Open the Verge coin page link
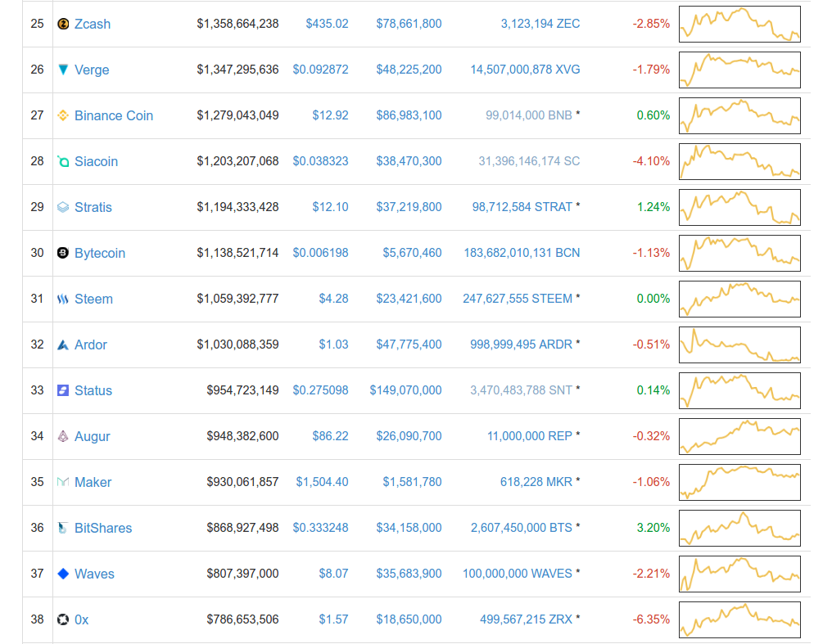Image resolution: width=832 pixels, height=644 pixels. click(x=92, y=70)
